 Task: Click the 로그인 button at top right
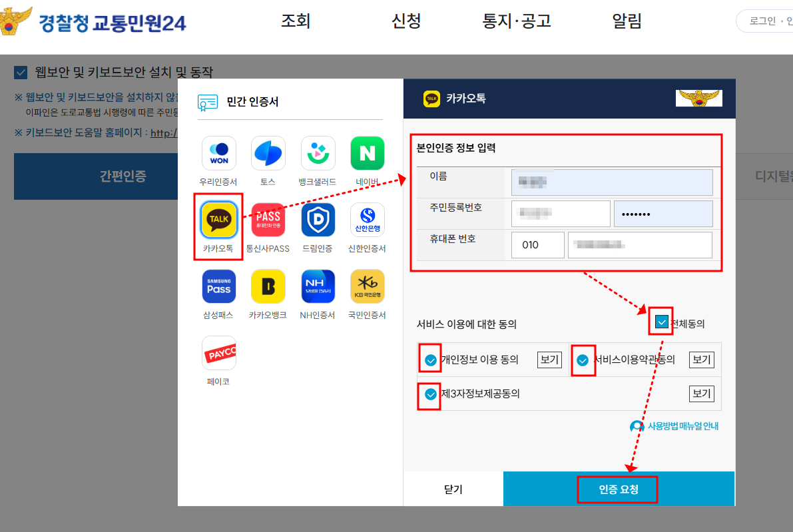pyautogui.click(x=762, y=21)
